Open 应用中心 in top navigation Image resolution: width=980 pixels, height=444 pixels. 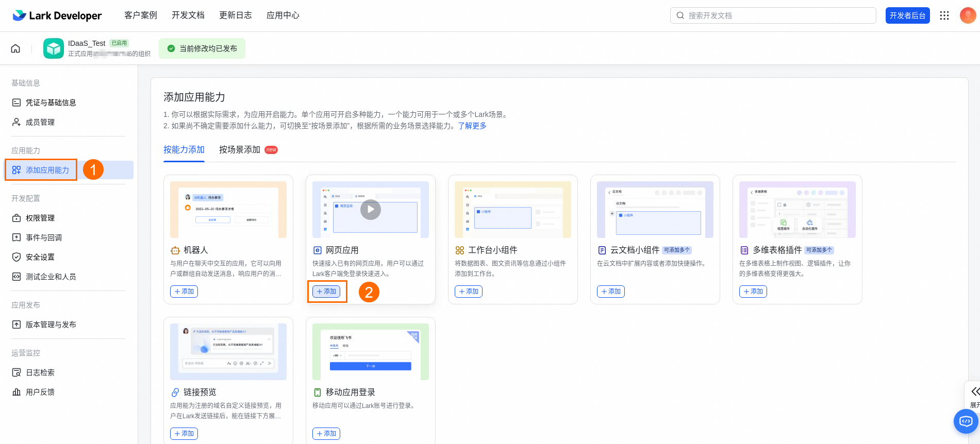[283, 15]
